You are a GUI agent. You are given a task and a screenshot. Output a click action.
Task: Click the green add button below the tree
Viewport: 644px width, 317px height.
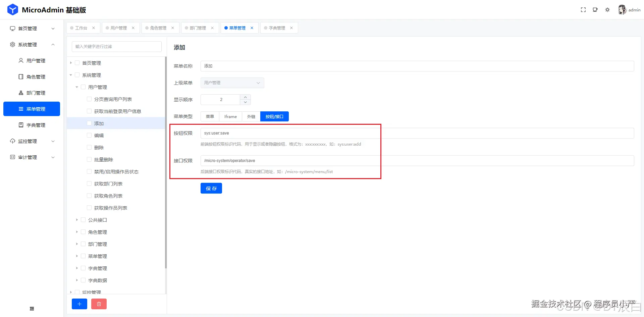point(79,304)
